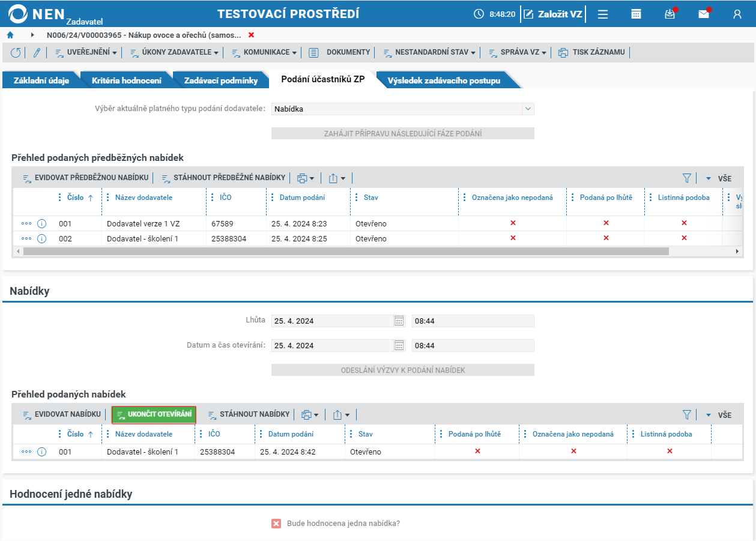
Task: Click Stav column header in podaných nabídek
Action: click(x=366, y=434)
